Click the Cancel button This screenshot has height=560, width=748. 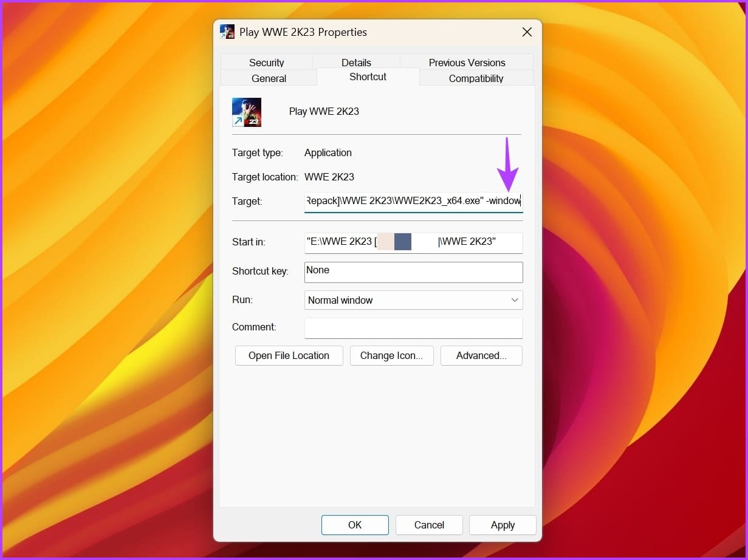(429, 525)
